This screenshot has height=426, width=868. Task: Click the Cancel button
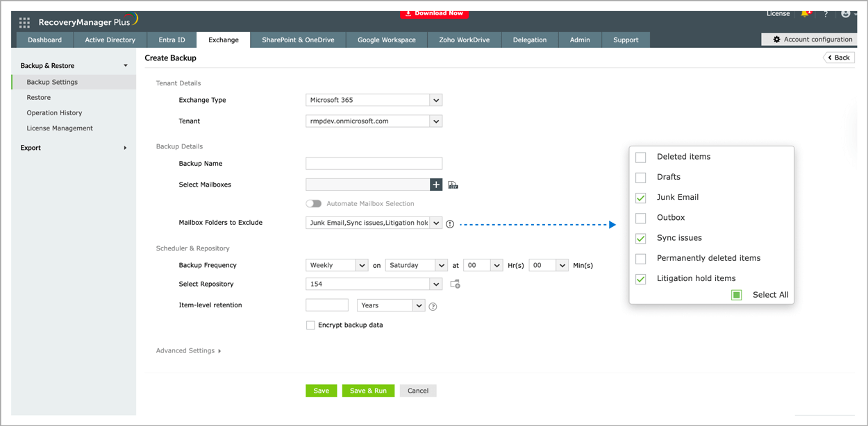click(x=418, y=391)
